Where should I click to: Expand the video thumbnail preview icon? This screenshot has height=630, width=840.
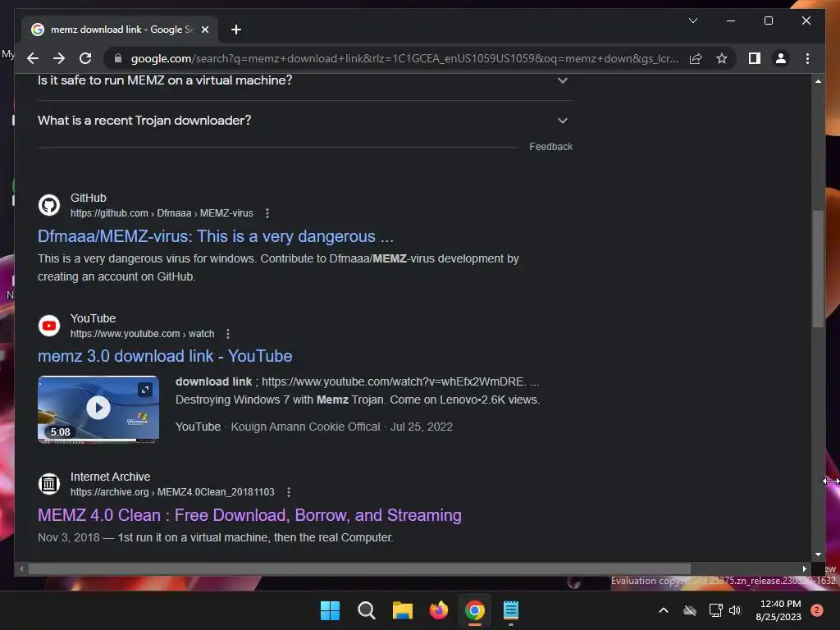click(145, 390)
